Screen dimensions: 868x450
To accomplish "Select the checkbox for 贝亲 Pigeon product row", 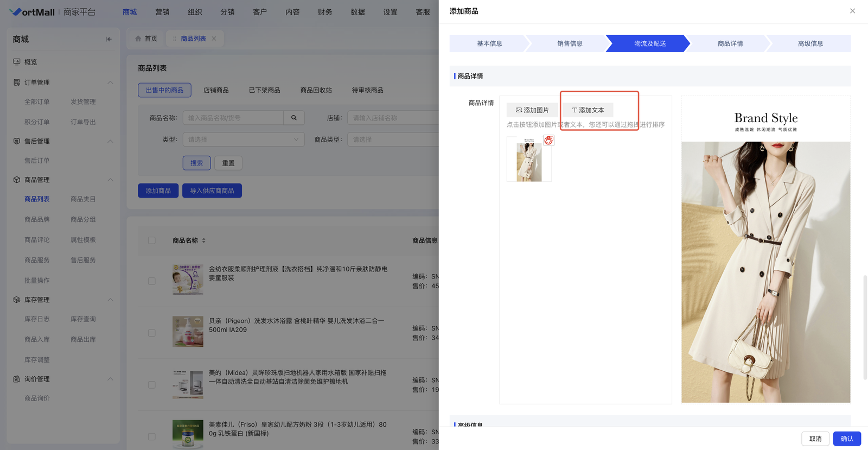I will (152, 333).
